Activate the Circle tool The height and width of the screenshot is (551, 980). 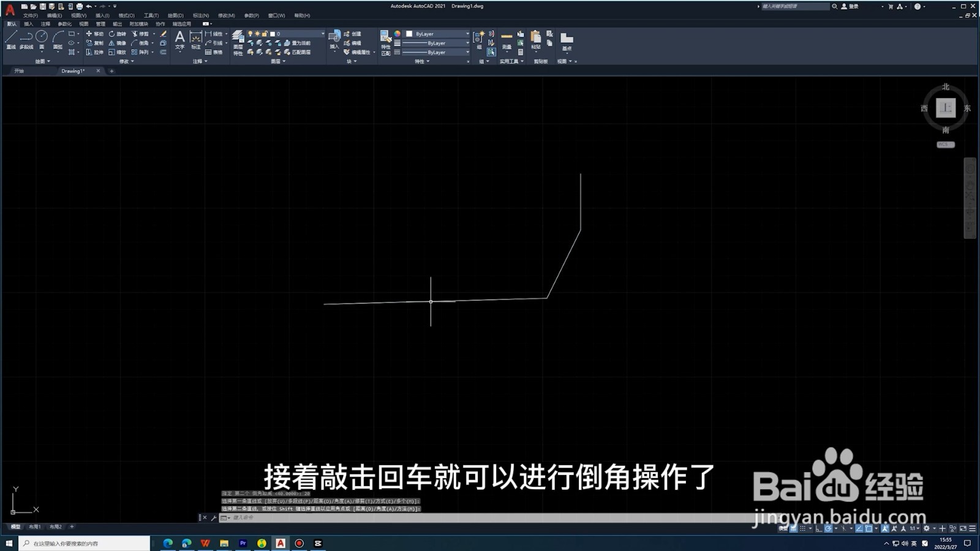tap(40, 36)
